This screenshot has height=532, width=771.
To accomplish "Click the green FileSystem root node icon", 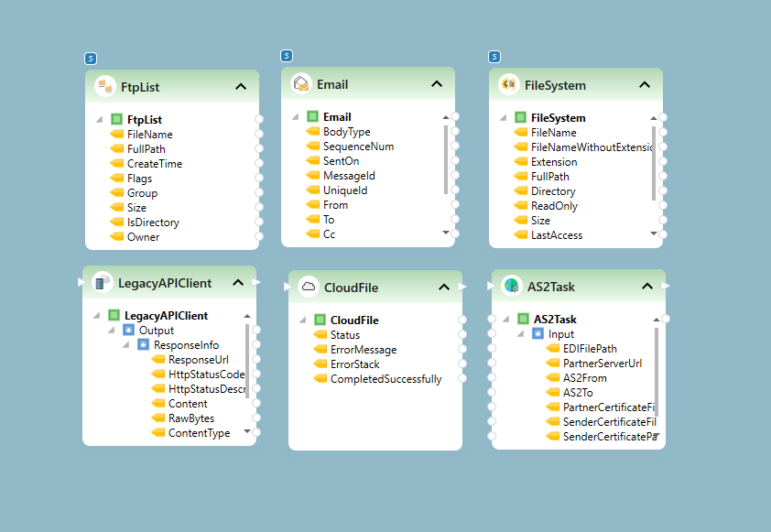I will [521, 117].
